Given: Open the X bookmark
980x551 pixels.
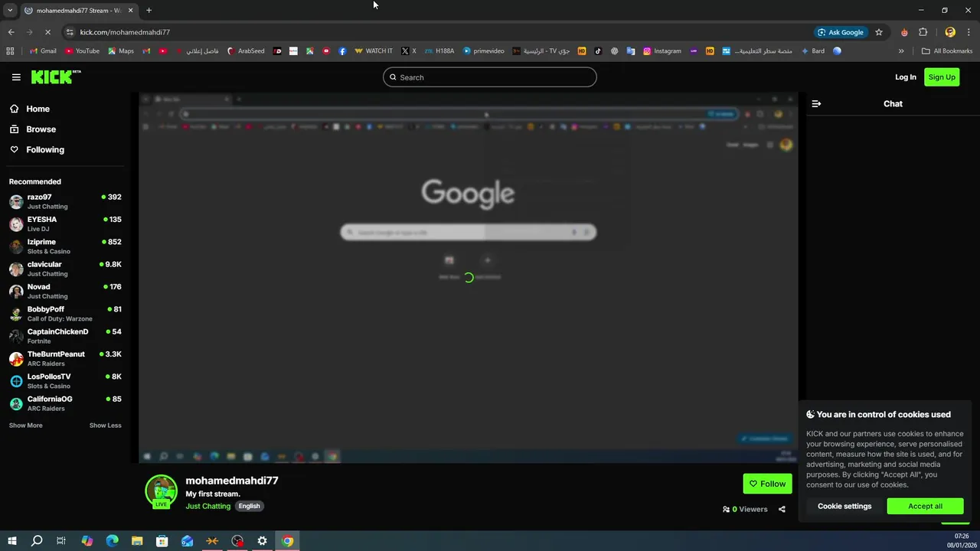Looking at the screenshot, I should click(x=409, y=51).
